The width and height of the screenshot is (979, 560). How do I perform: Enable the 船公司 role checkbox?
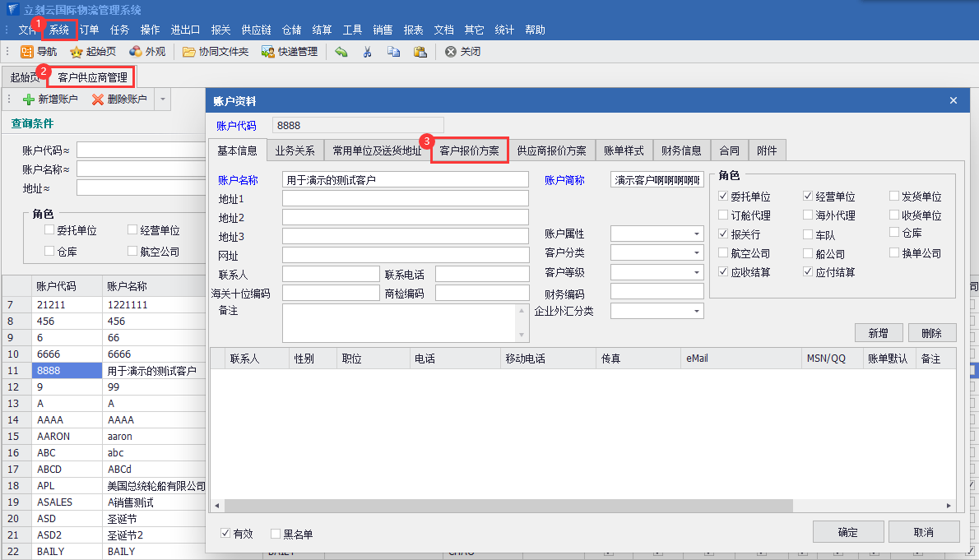[808, 253]
